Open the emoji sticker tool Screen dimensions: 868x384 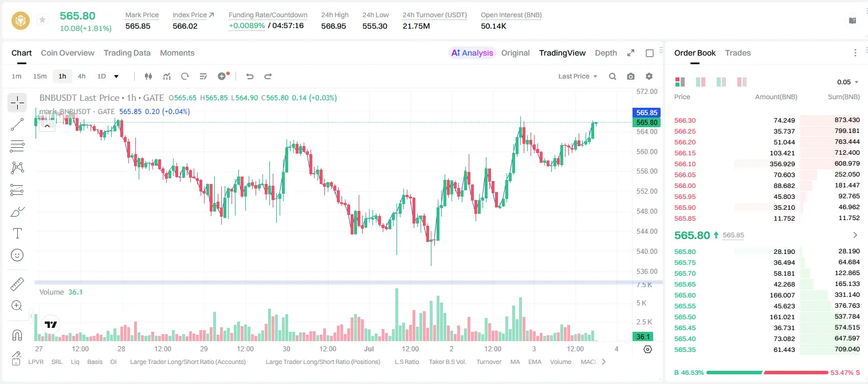(x=17, y=255)
